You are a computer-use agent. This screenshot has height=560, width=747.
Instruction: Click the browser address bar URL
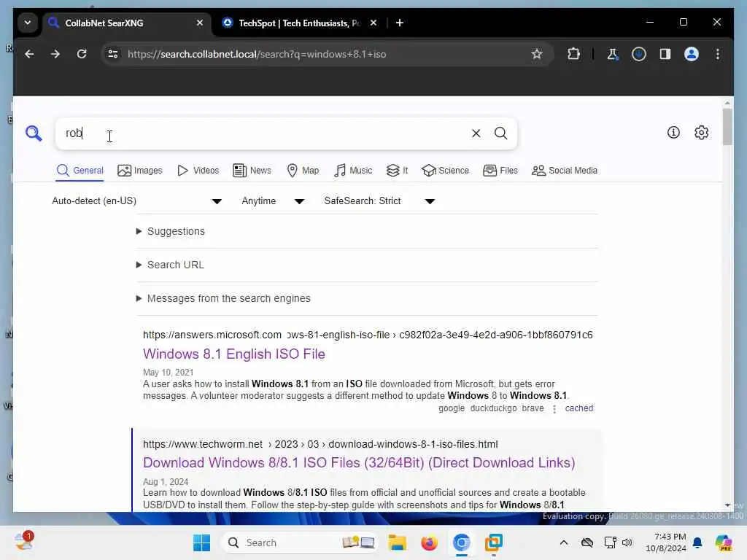[x=256, y=54]
